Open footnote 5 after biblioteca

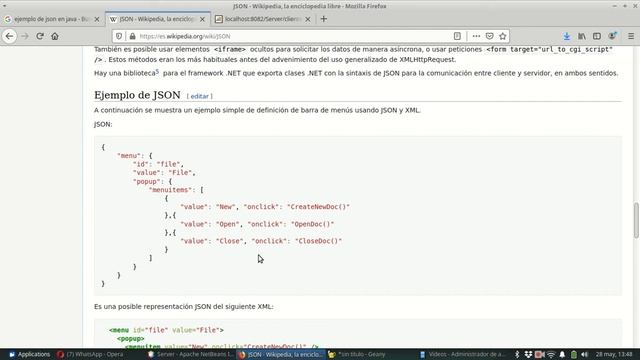(x=157, y=71)
